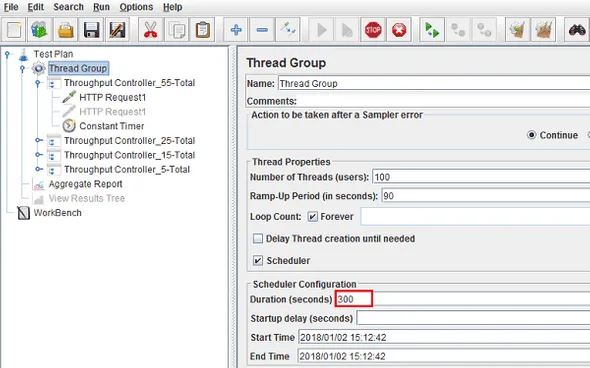Collapse Throughput Controller_55-Total node
The height and width of the screenshot is (368, 590).
click(38, 83)
